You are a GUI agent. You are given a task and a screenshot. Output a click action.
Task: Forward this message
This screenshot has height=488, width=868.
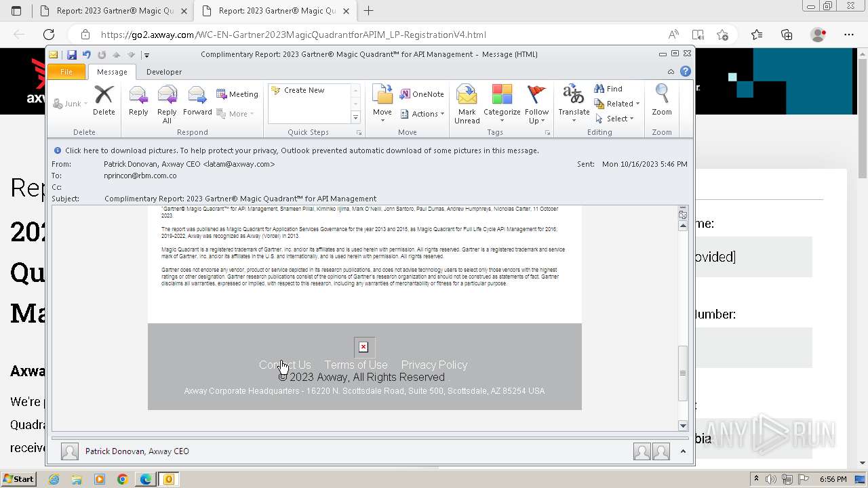click(197, 100)
